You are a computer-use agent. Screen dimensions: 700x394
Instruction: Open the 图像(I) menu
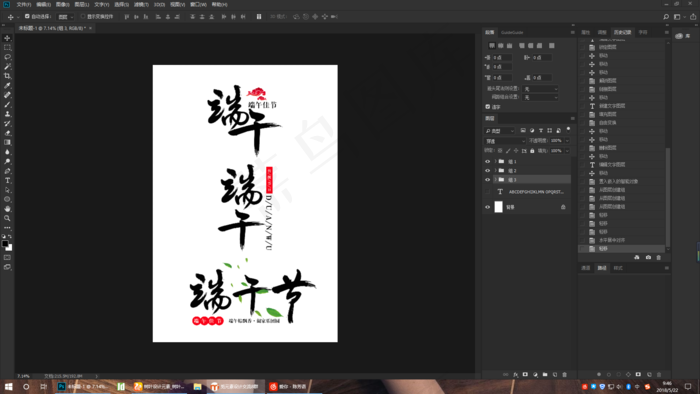(62, 4)
